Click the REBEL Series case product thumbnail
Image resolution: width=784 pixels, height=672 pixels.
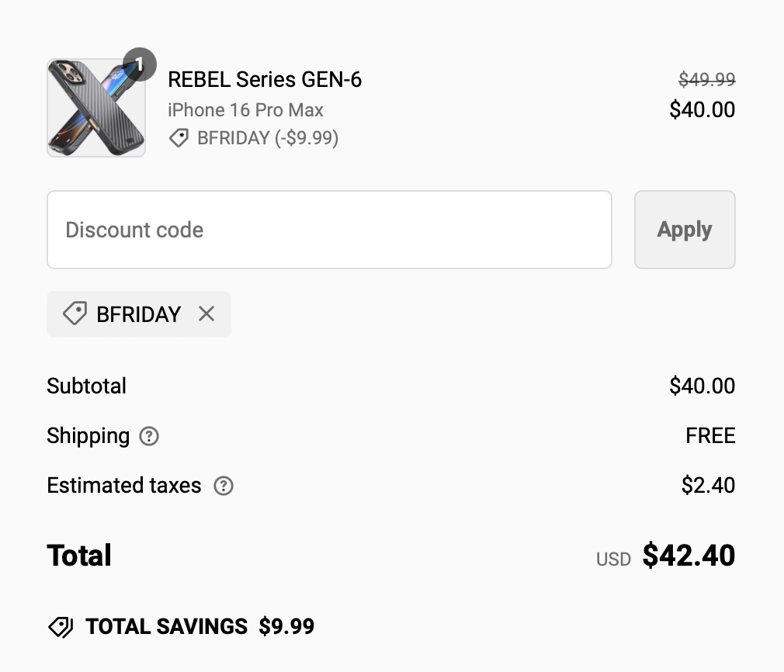point(95,109)
